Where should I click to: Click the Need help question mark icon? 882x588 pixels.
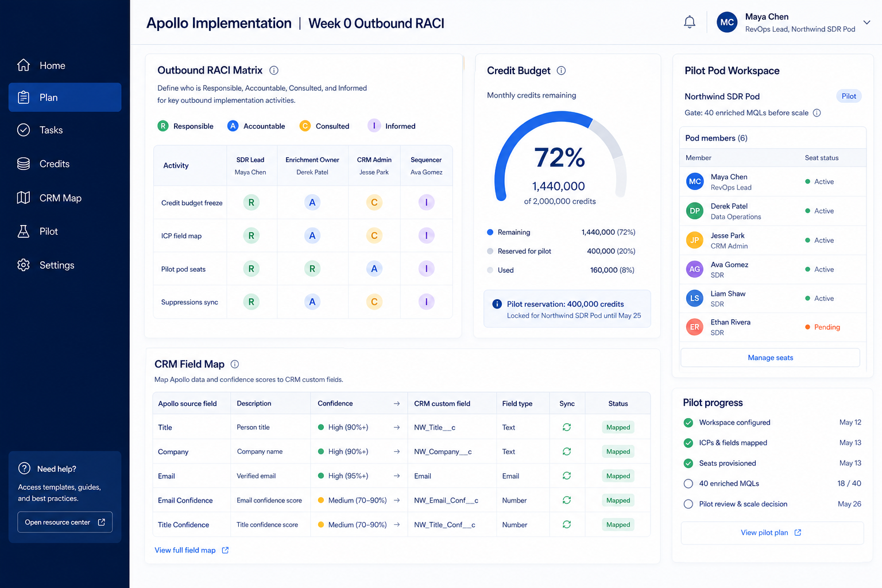[x=24, y=469]
